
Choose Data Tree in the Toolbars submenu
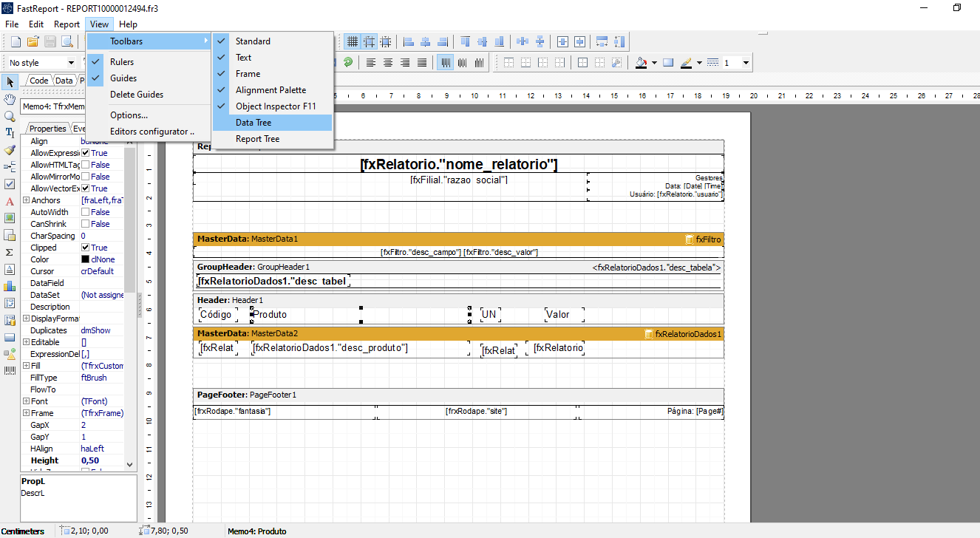pyautogui.click(x=253, y=123)
